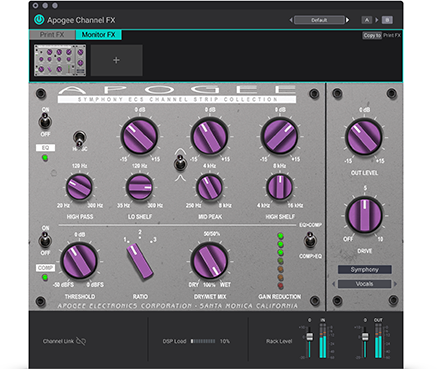The width and height of the screenshot is (438, 369).
Task: Toggle the Apogee Channel FX power button
Action: point(39,20)
